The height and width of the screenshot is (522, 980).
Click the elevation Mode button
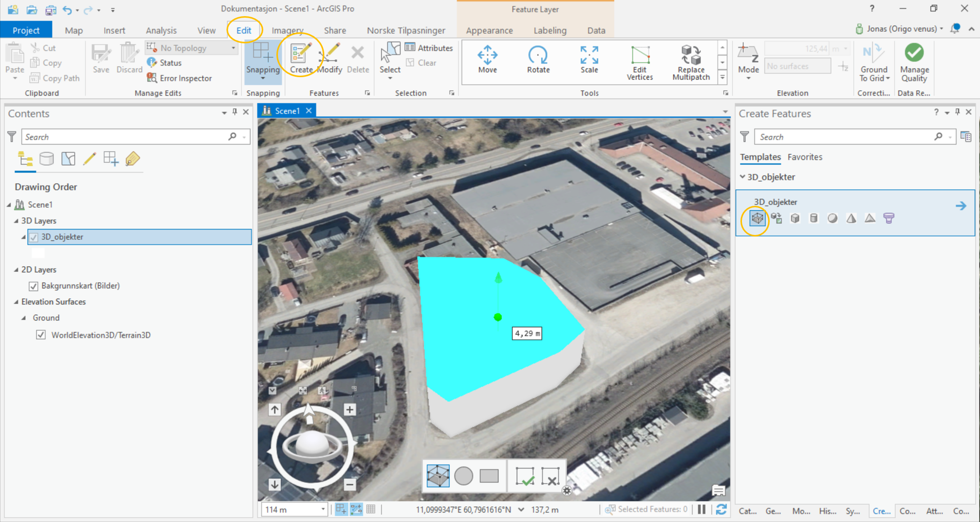coord(748,62)
